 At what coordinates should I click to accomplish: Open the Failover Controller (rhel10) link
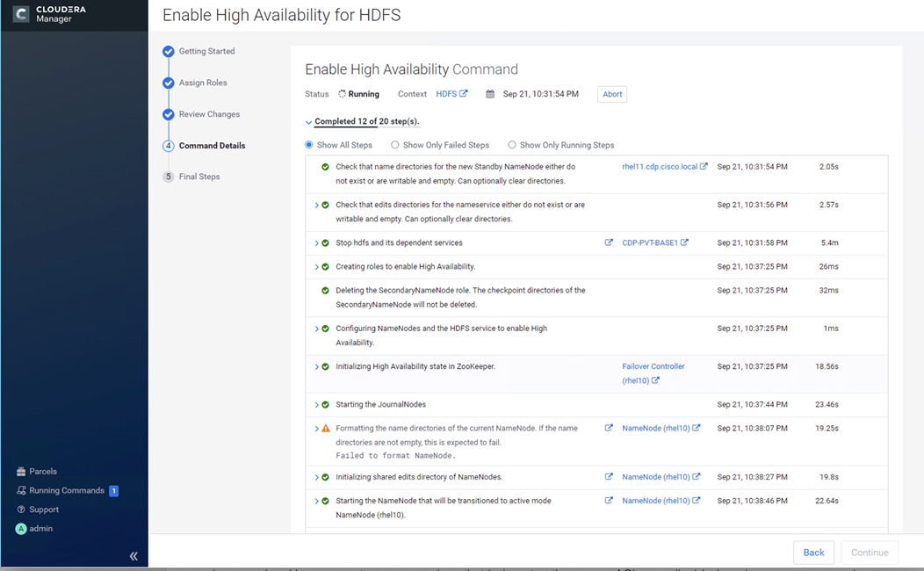click(x=653, y=373)
